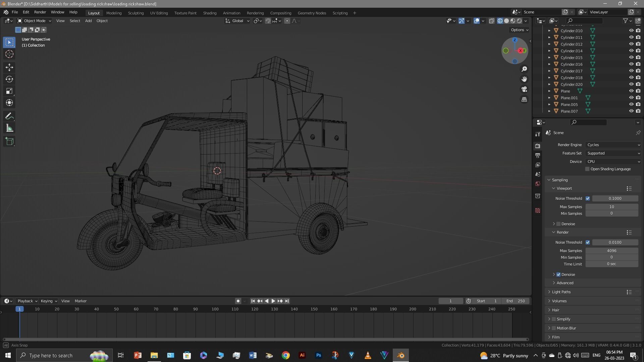Viewport: 644px width, 362px height.
Task: Open the Scene properties tab
Action: coord(538,174)
